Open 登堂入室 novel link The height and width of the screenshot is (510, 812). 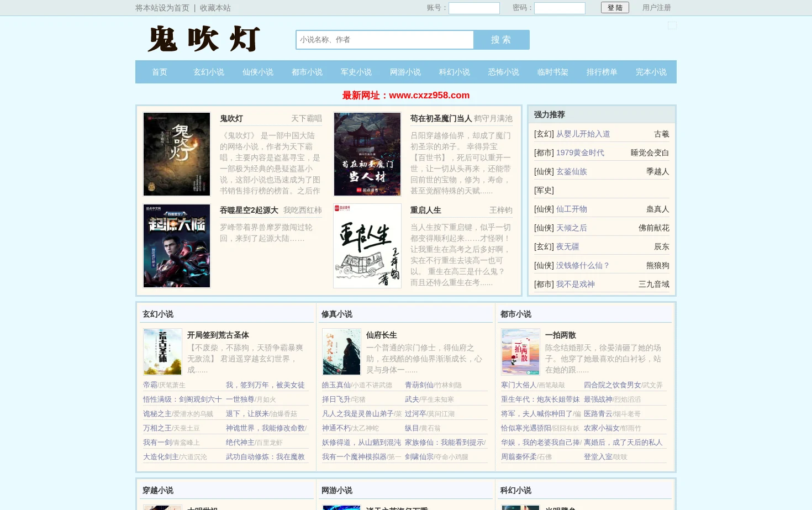pyautogui.click(x=598, y=457)
